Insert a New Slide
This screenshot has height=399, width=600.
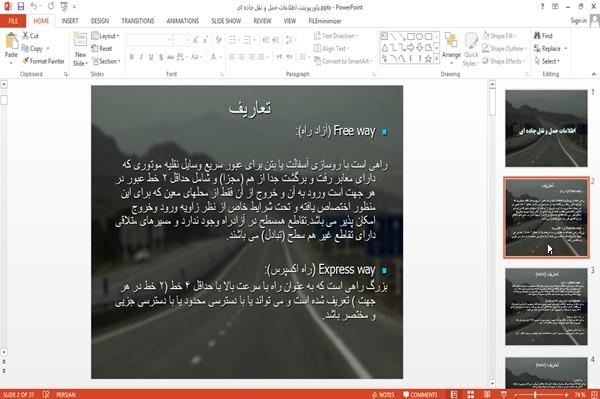(80, 50)
